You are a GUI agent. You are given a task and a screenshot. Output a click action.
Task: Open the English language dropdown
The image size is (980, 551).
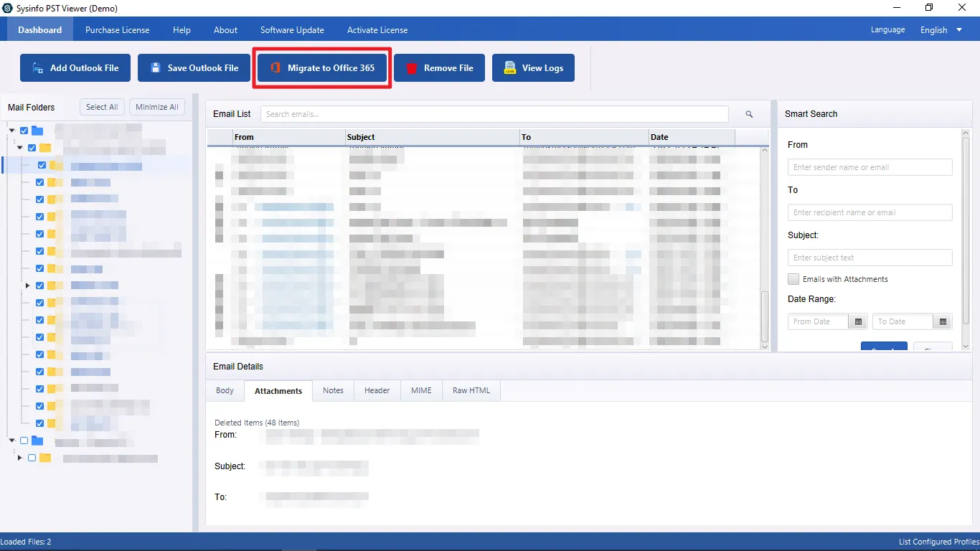click(941, 30)
